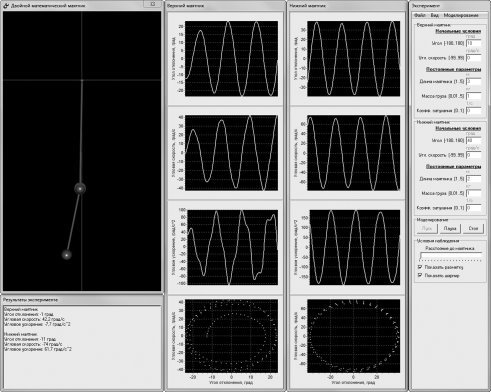Click the Стоп button
This screenshot has width=491, height=392.
pyautogui.click(x=473, y=228)
